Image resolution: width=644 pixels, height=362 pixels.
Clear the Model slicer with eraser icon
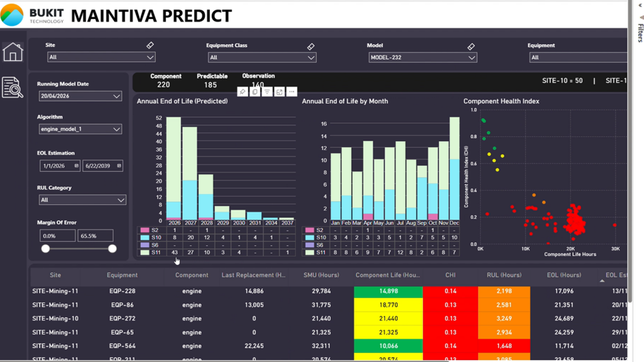(471, 46)
